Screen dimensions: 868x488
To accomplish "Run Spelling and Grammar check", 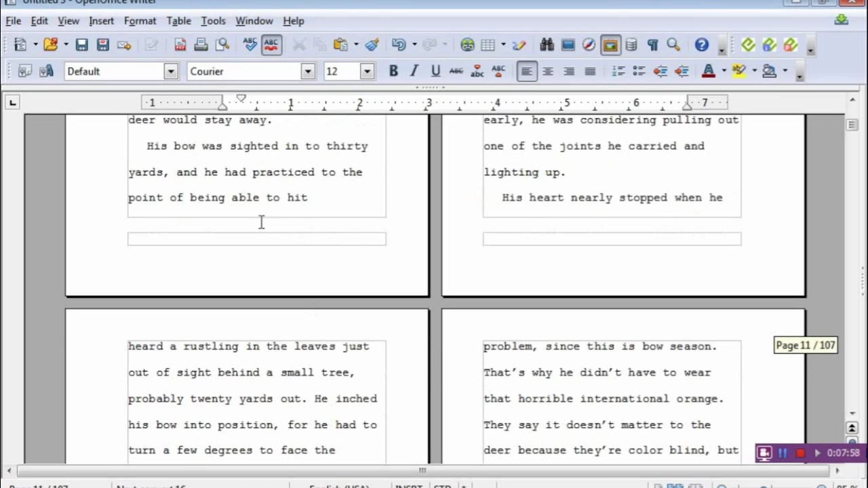I will [x=250, y=45].
